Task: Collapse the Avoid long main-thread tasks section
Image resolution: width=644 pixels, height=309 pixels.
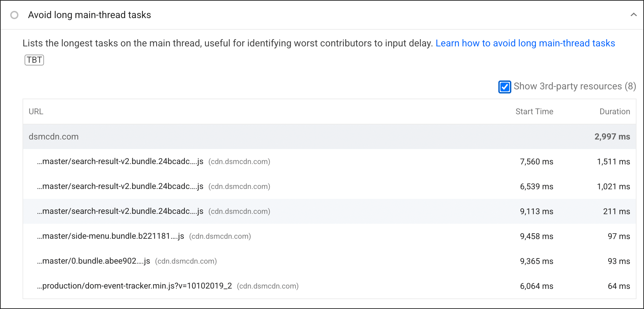Action: pyautogui.click(x=634, y=15)
